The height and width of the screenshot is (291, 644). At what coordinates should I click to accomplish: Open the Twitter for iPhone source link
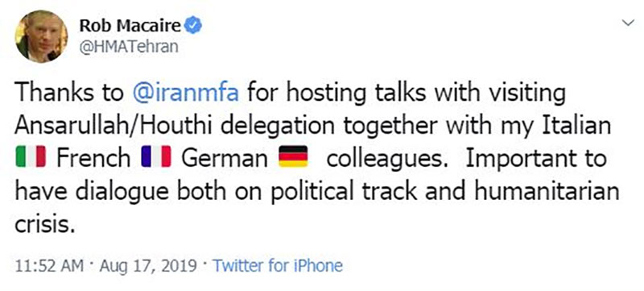pos(277,266)
